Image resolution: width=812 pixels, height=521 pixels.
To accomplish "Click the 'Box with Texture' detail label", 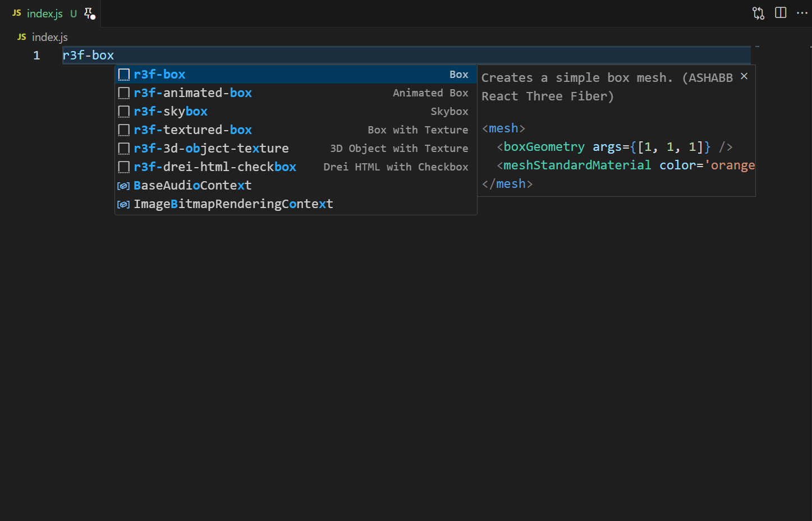I will [x=418, y=130].
